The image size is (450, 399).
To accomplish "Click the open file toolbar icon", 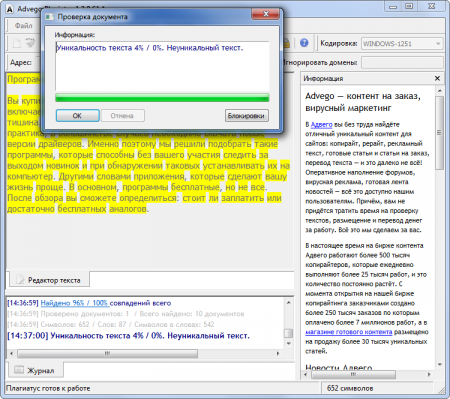I will click(x=30, y=43).
